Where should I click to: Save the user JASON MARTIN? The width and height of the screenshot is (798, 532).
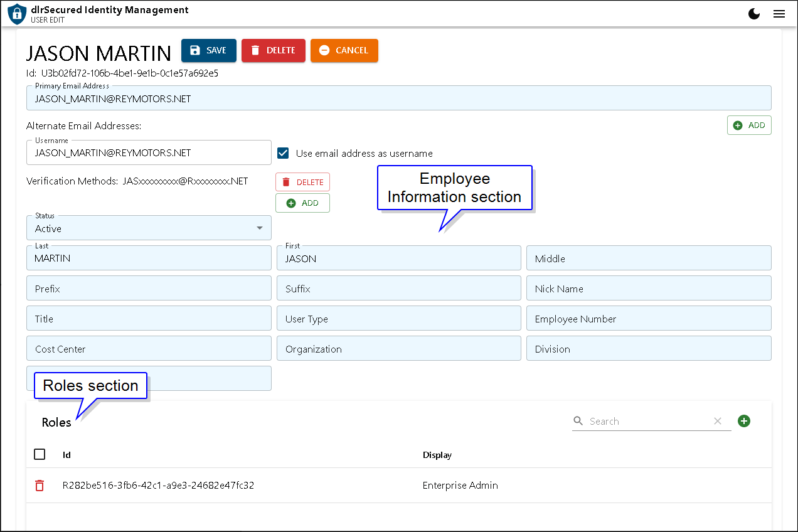[x=208, y=50]
